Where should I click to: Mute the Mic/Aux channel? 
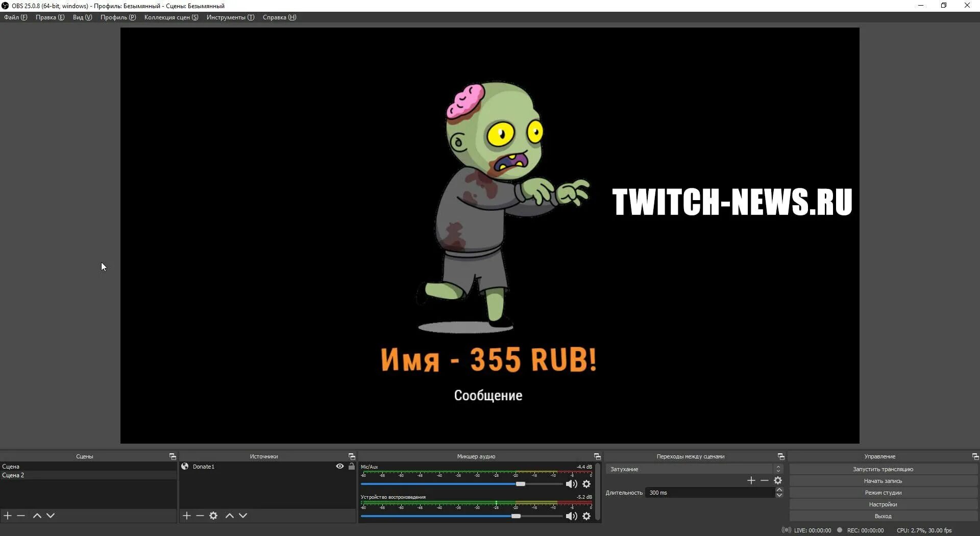tap(572, 484)
